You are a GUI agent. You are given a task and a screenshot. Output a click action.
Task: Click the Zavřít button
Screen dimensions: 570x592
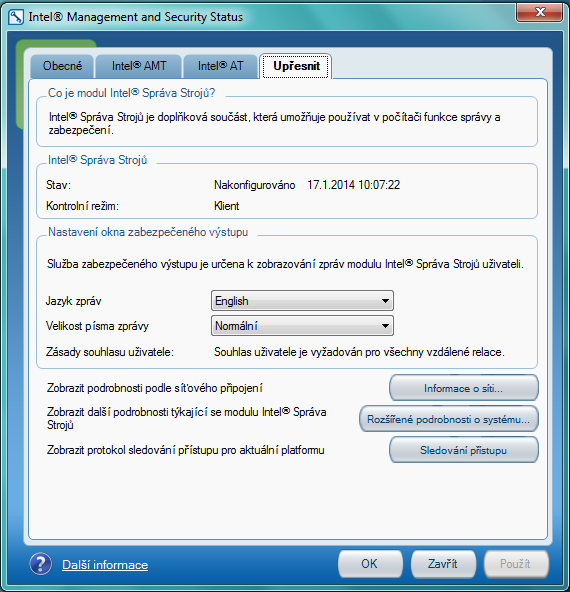(443, 564)
